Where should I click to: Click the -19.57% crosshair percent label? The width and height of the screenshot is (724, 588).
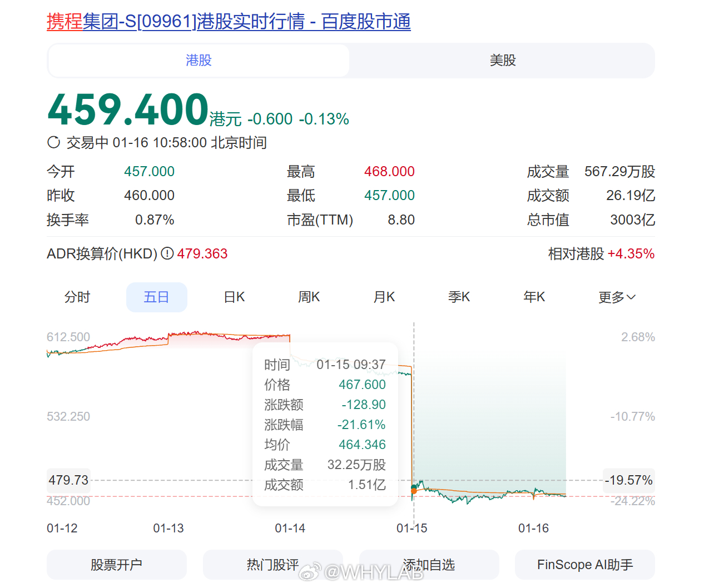[x=629, y=480]
